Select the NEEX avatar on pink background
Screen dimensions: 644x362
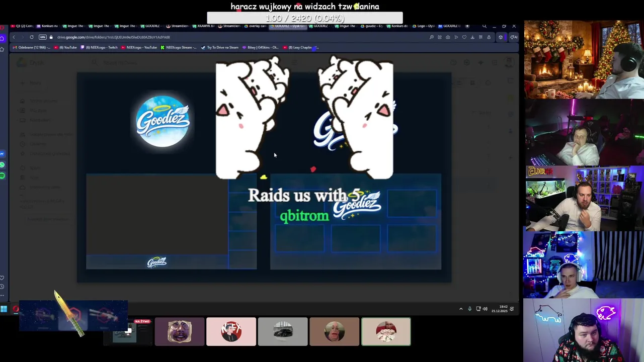click(231, 331)
